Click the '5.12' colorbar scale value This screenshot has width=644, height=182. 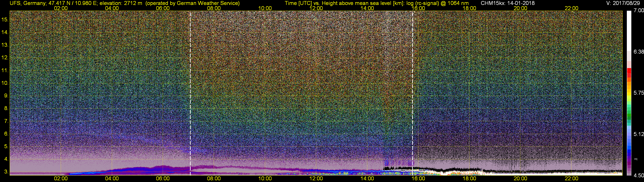[x=639, y=134]
